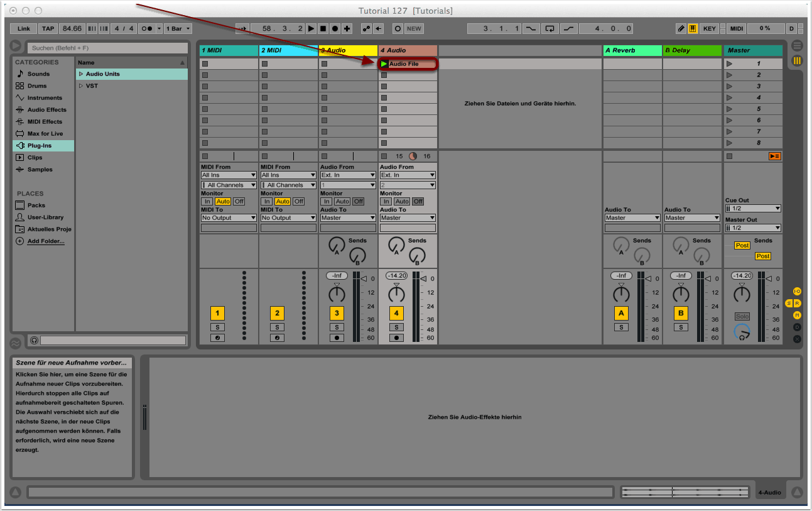This screenshot has width=812, height=511.
Task: Toggle the metronome button
Action: pyautogui.click(x=148, y=29)
